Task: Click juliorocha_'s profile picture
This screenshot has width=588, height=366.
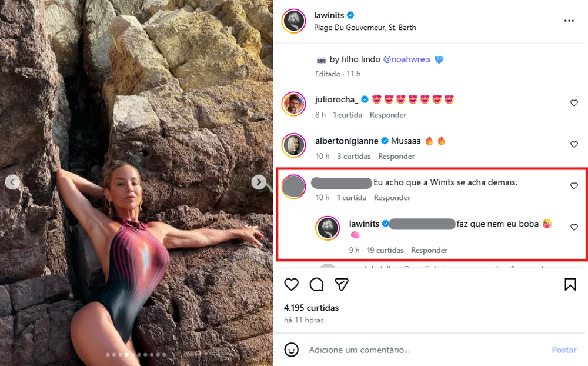Action: coord(293,104)
